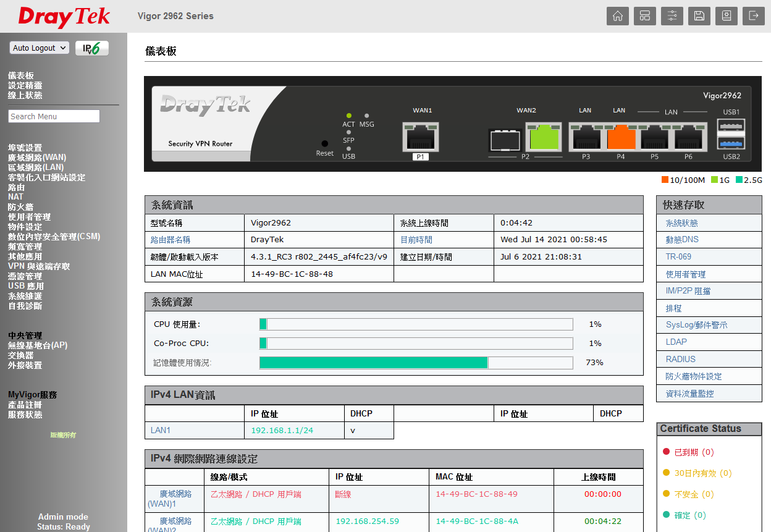Image resolution: width=771 pixels, height=532 pixels.
Task: Open 產品註冊 under MyVigor服務
Action: click(25, 405)
